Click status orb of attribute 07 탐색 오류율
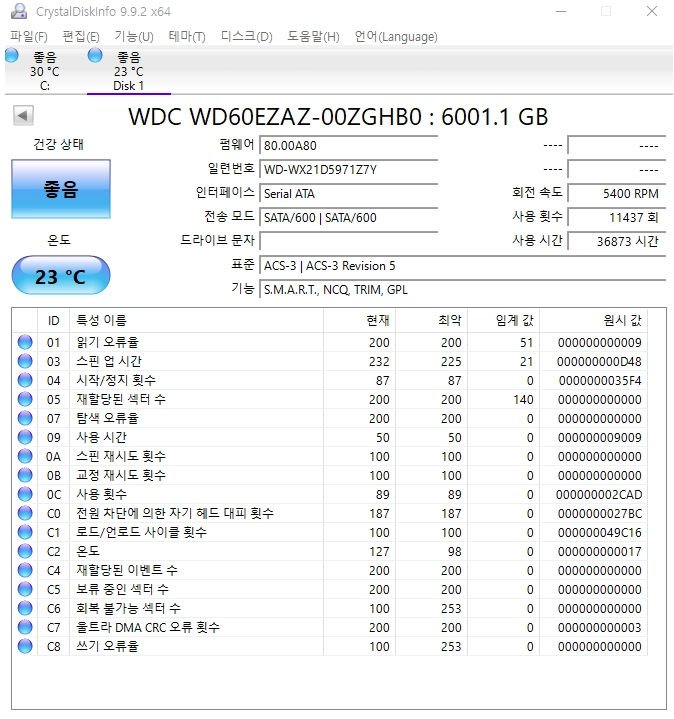Viewport: 674px width, 719px height. [25, 418]
